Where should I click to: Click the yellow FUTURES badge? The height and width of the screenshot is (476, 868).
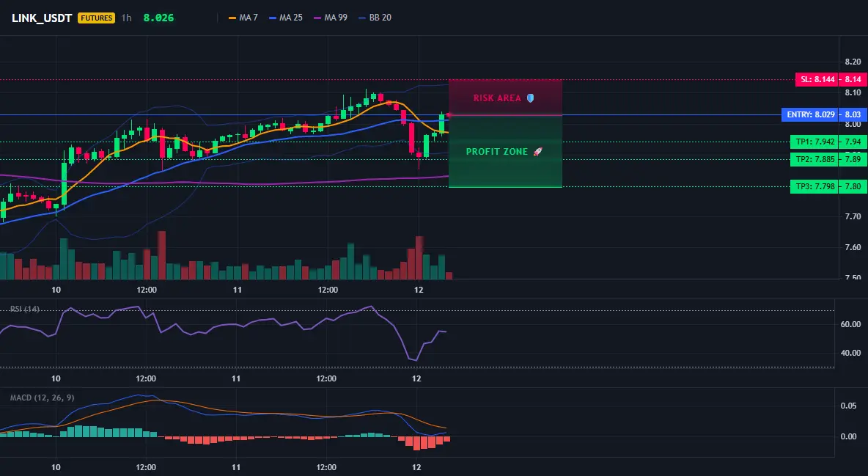(96, 18)
